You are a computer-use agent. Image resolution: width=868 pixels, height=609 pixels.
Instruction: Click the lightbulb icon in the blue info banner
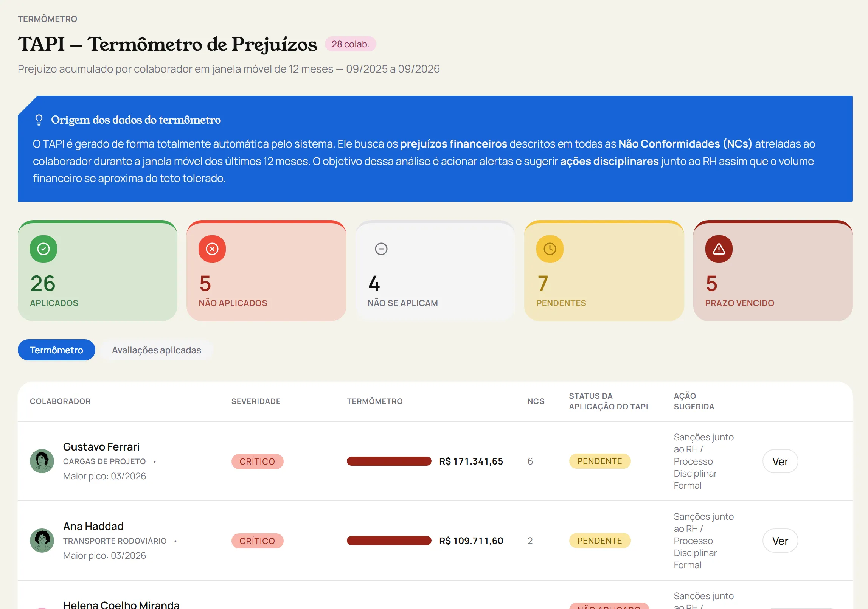[39, 120]
